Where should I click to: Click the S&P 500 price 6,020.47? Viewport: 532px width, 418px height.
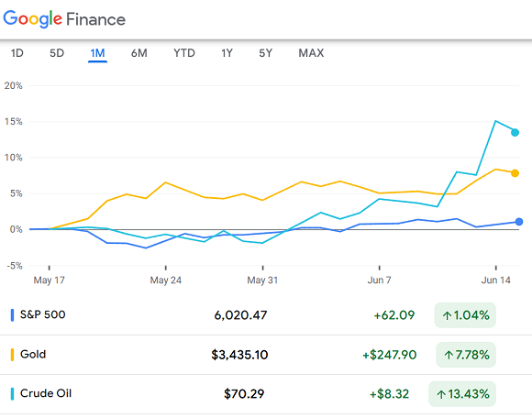coord(240,315)
